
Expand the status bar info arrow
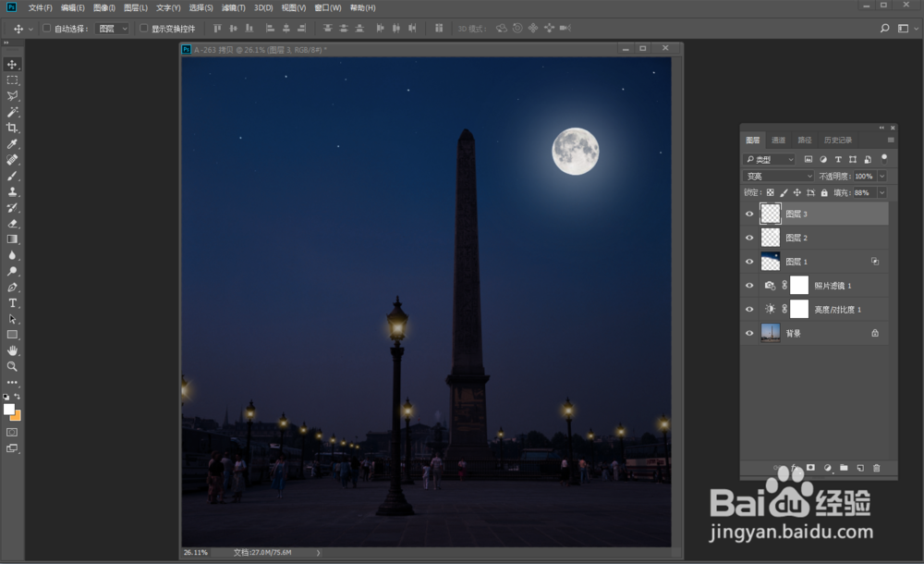pyautogui.click(x=318, y=553)
